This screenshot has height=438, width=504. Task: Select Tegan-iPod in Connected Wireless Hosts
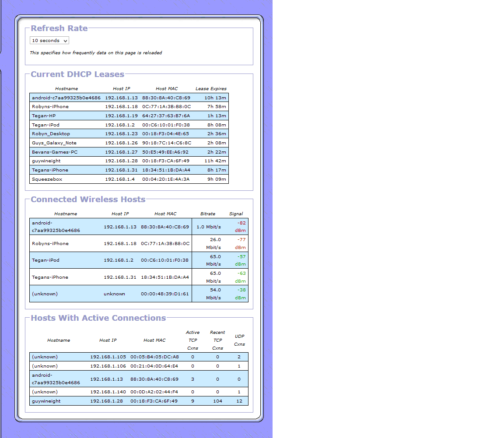[45, 260]
